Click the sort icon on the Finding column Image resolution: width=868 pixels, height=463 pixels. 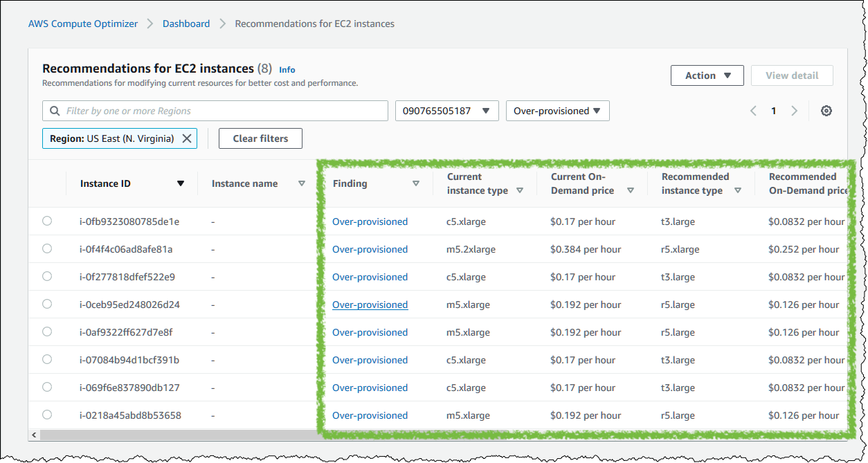tap(417, 183)
